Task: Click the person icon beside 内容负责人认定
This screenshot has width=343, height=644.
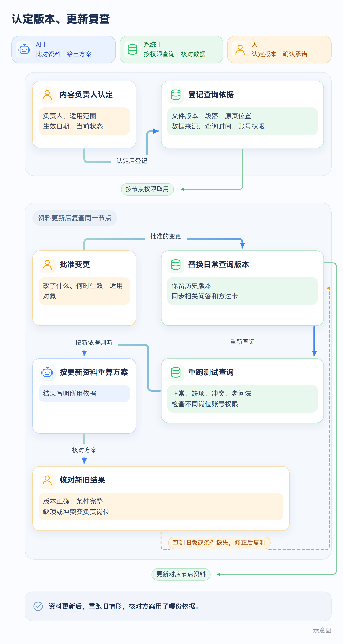Action: tap(47, 95)
